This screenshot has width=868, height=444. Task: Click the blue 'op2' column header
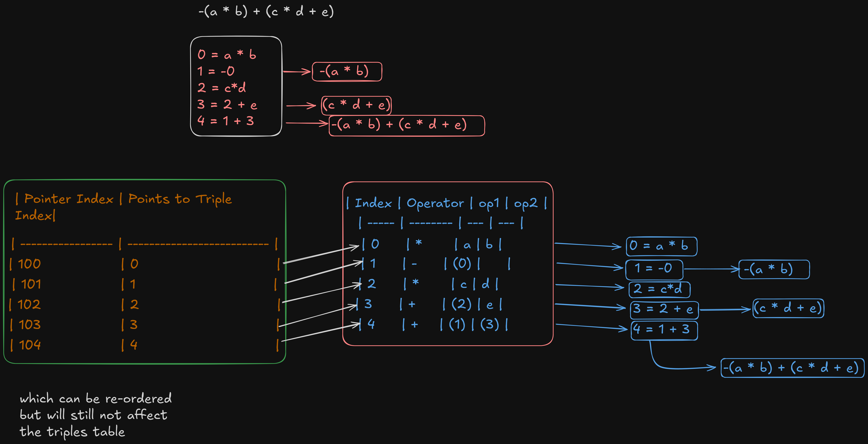[526, 204]
